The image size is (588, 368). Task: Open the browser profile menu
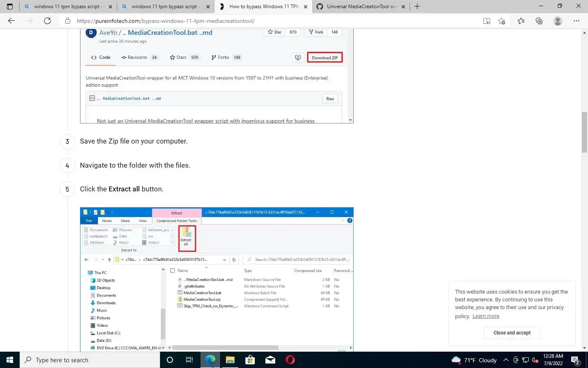[x=558, y=21]
